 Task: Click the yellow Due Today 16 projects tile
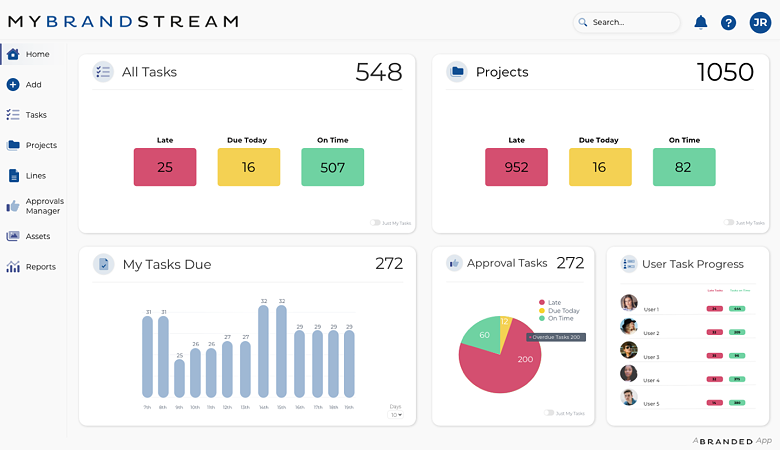coord(600,167)
